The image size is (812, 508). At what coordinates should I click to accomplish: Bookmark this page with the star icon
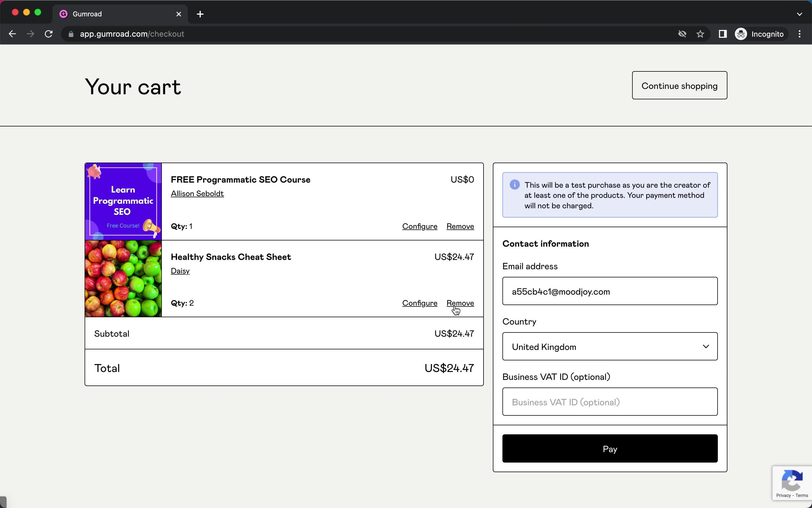point(700,34)
